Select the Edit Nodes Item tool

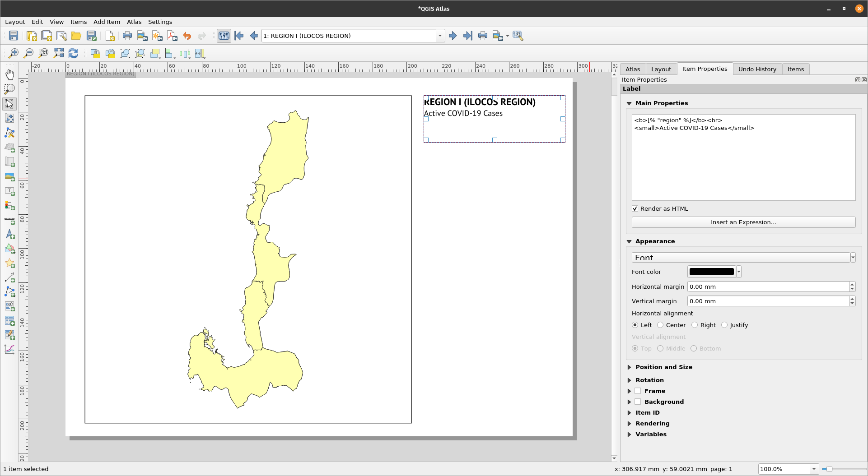click(x=9, y=133)
